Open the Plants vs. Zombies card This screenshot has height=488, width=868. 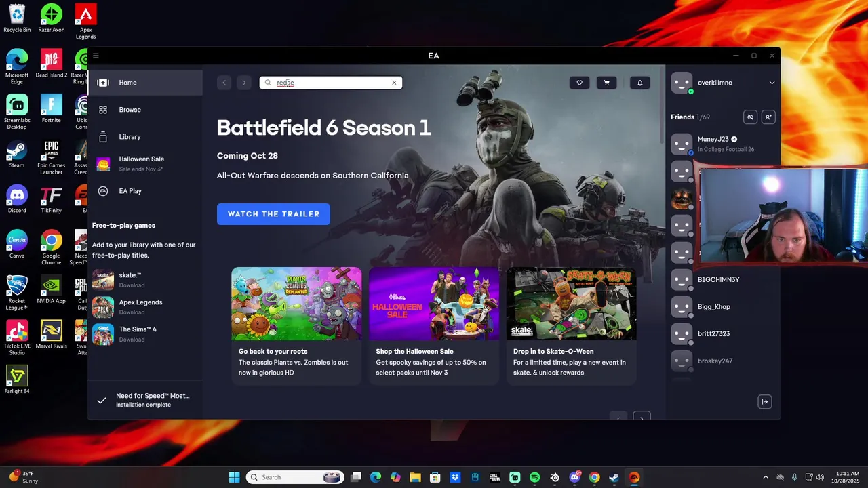pyautogui.click(x=296, y=326)
